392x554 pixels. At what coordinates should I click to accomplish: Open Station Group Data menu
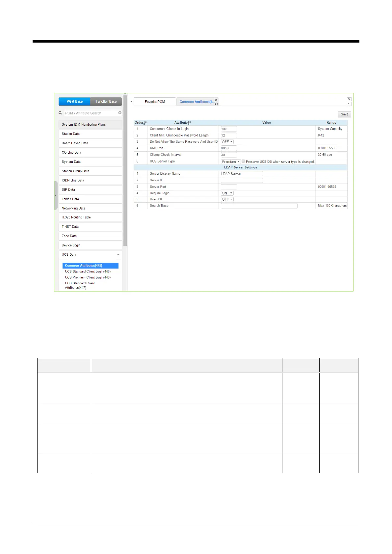coord(90,171)
